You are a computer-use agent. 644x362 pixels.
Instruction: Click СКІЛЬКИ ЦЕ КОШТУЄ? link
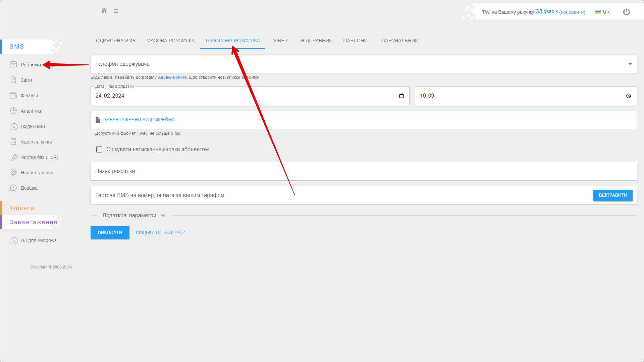pyautogui.click(x=160, y=232)
